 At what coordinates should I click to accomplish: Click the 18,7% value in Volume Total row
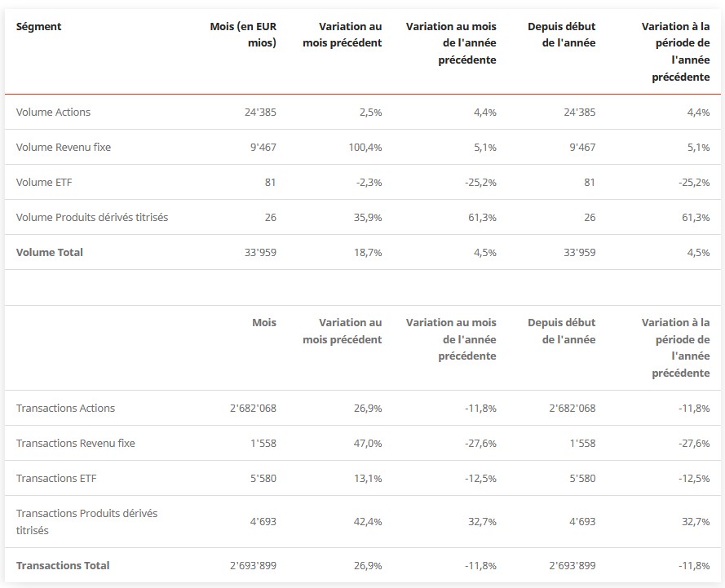(366, 252)
